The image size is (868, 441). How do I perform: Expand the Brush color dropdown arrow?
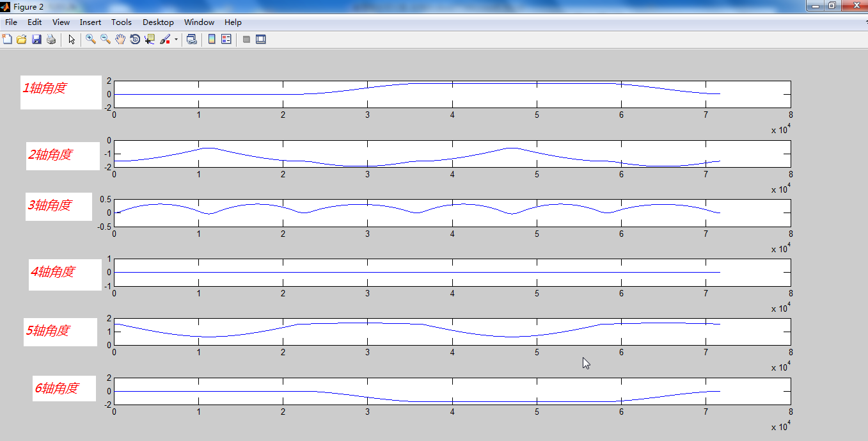tap(176, 40)
